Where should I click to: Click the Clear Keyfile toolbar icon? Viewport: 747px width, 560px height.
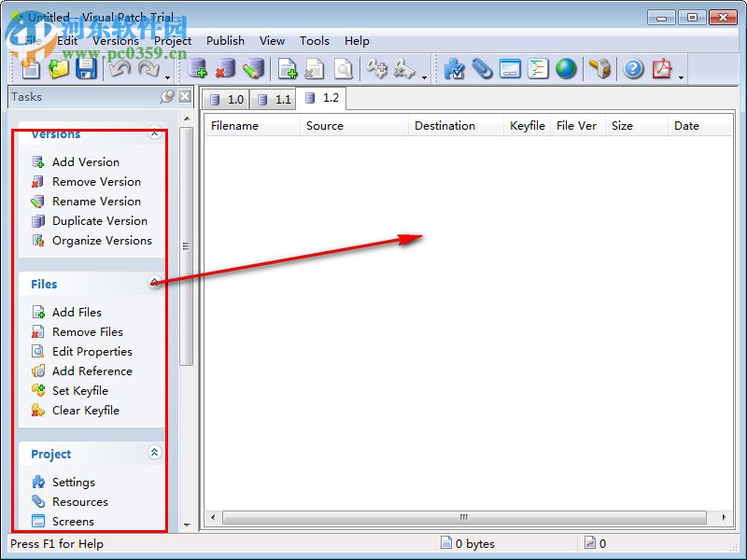(x=404, y=69)
